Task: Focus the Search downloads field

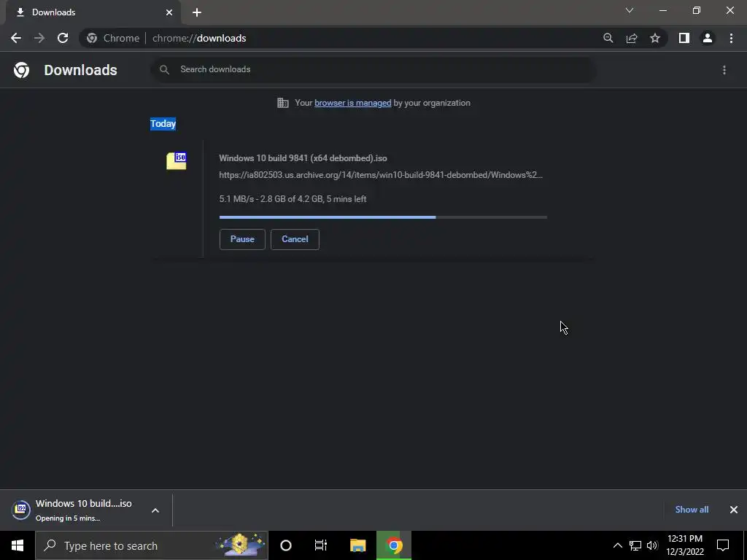Action: [373, 69]
